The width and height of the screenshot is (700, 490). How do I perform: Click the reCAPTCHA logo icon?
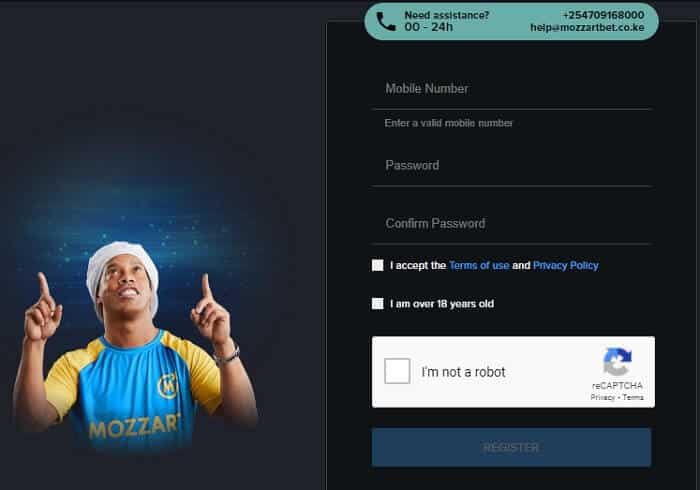click(x=617, y=361)
